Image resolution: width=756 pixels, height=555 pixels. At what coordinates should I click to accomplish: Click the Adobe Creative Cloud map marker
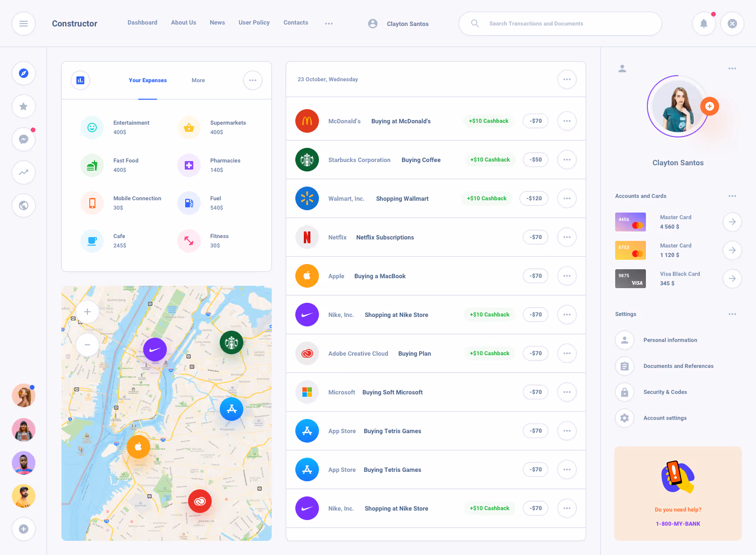200,501
